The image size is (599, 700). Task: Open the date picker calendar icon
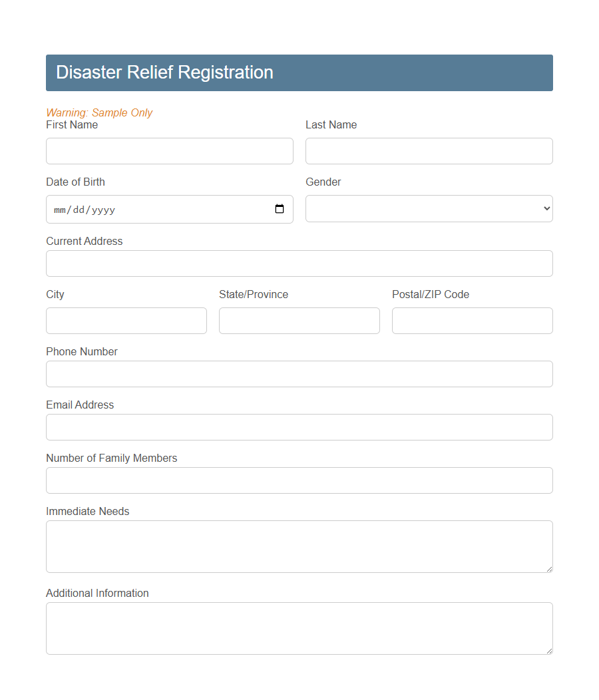[x=279, y=208]
